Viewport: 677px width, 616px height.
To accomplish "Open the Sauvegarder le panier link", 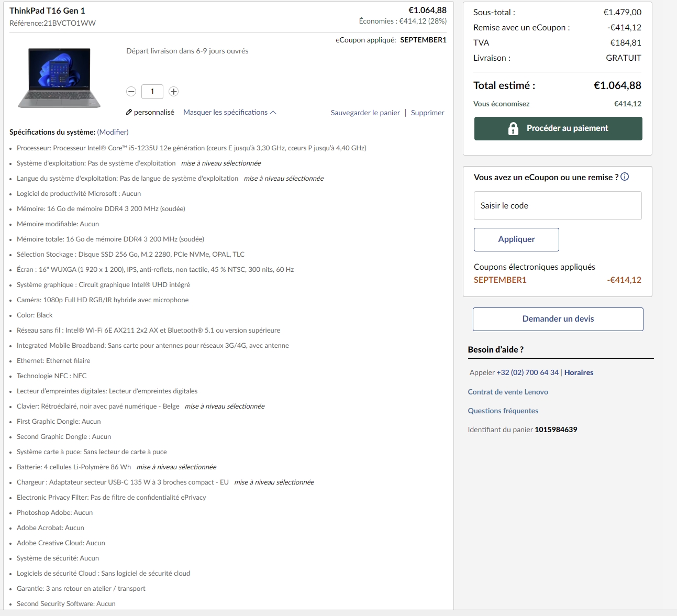I will [365, 113].
